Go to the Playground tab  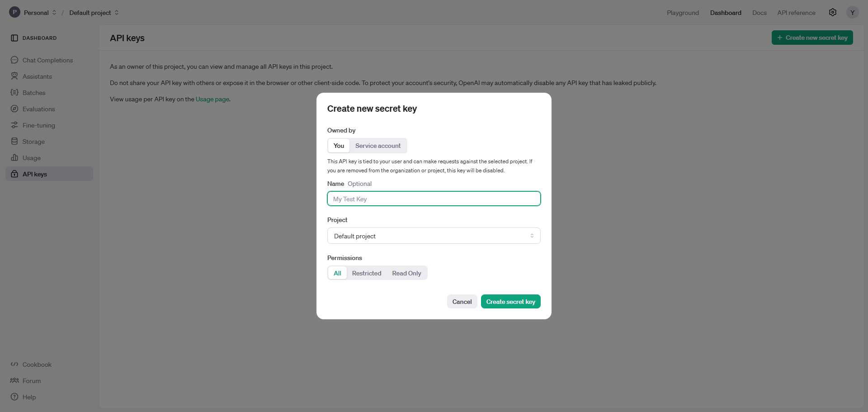pos(682,13)
